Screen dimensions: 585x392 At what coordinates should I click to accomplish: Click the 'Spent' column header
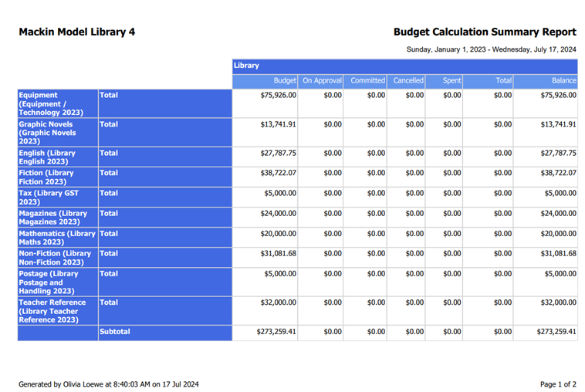(x=444, y=81)
